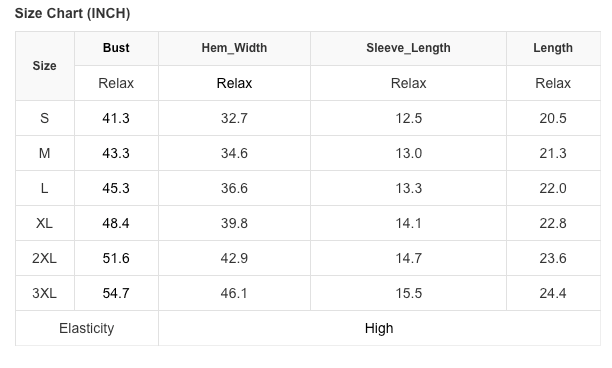Click Relax under Hem_Width
This screenshot has width=612, height=368.
[x=234, y=83]
